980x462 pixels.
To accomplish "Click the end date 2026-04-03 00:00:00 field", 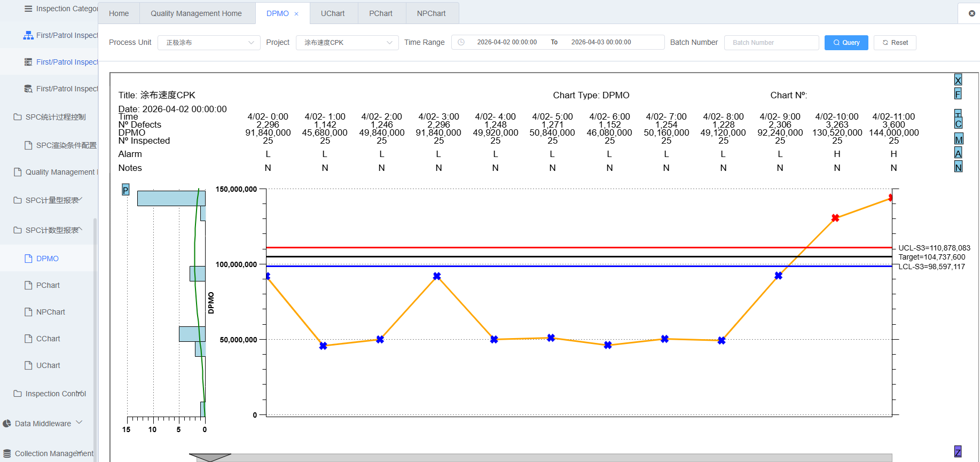I will (601, 42).
